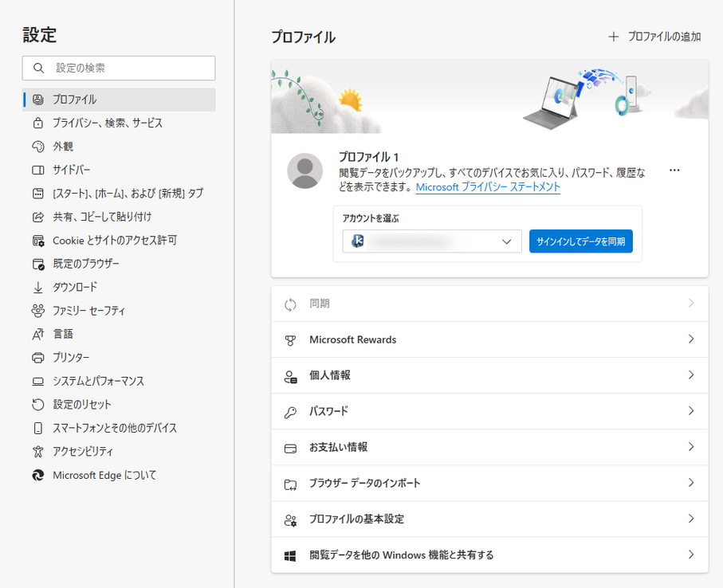The width and height of the screenshot is (723, 588).
Task: Open the three-dot more options for プロファイル 1
Action: coord(674,171)
